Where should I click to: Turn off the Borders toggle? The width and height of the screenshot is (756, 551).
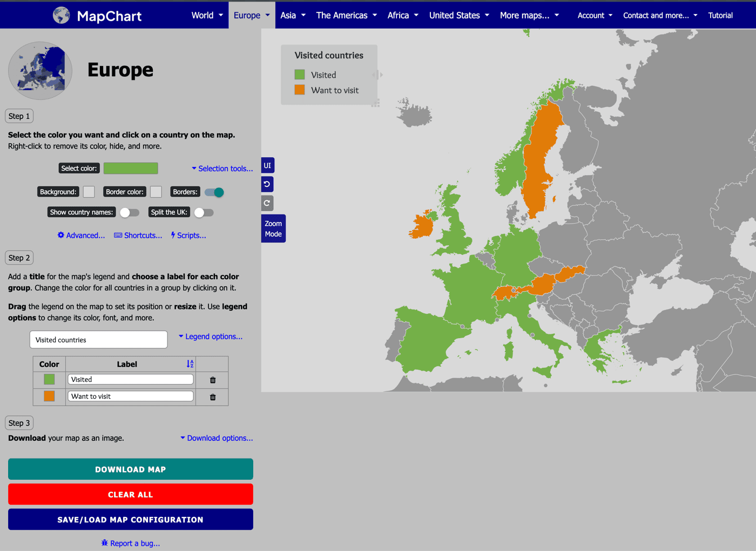[x=214, y=192]
